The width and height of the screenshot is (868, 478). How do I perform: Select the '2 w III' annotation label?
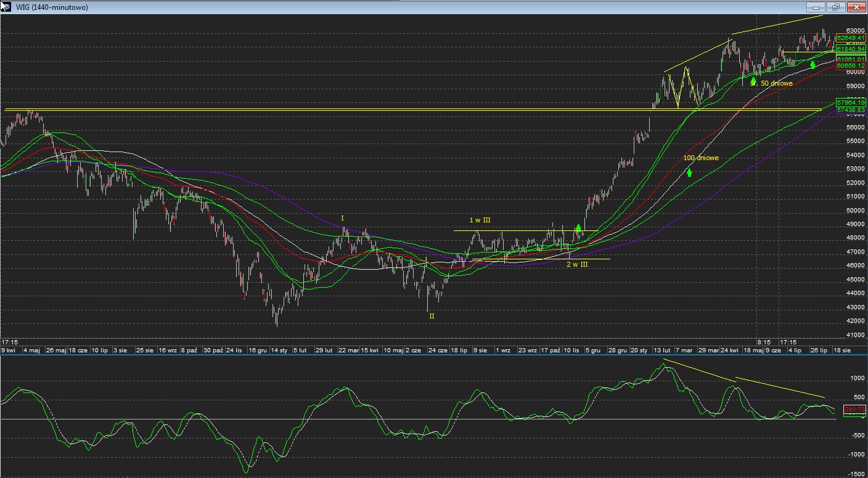click(x=577, y=264)
